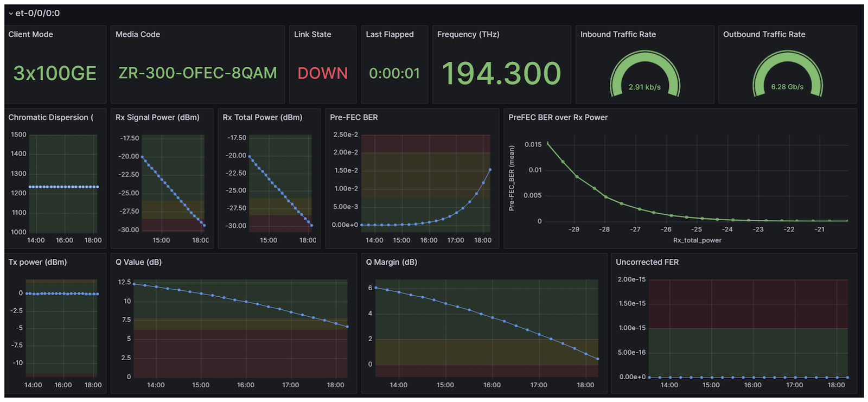Click the Pre-FEC BER panel title
This screenshot has height=402, width=868.
pyautogui.click(x=354, y=117)
